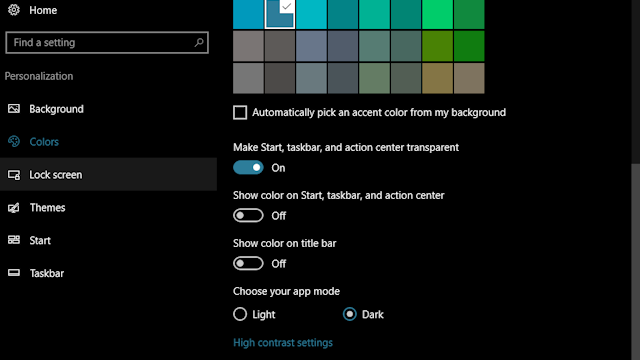The width and height of the screenshot is (640, 360).
Task: Click the Taskbar icon in sidebar
Action: point(14,273)
